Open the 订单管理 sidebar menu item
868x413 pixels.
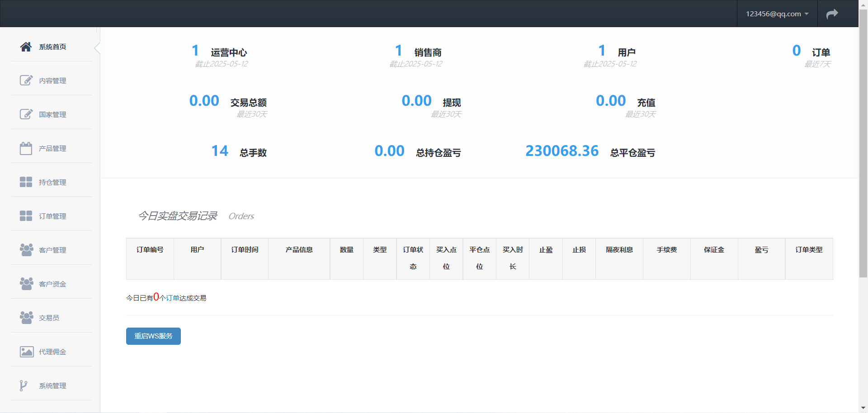[x=52, y=216]
